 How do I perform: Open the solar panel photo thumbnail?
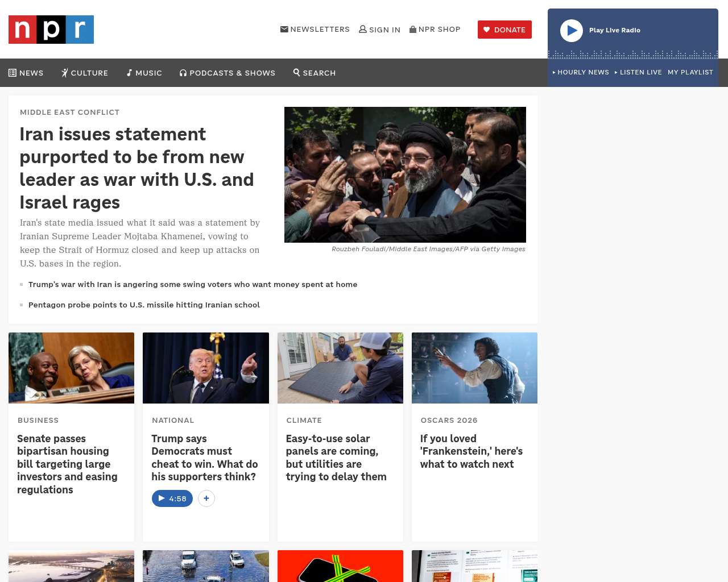[340, 368]
